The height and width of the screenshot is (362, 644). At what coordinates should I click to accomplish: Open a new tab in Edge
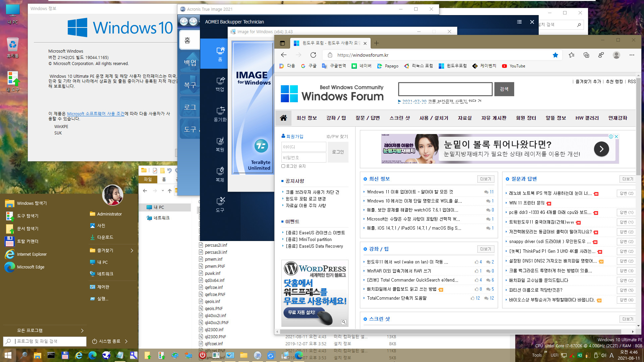(x=376, y=43)
